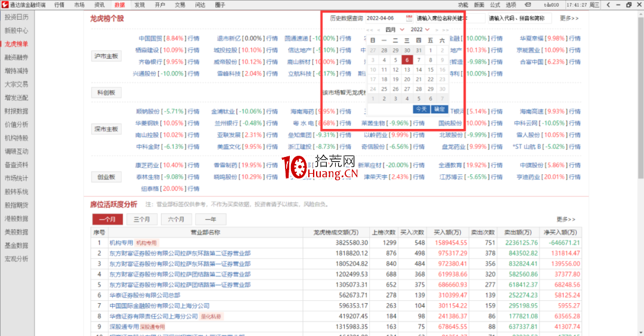Sort by 龙虎榜成交额(万) column header

pyautogui.click(x=336, y=232)
